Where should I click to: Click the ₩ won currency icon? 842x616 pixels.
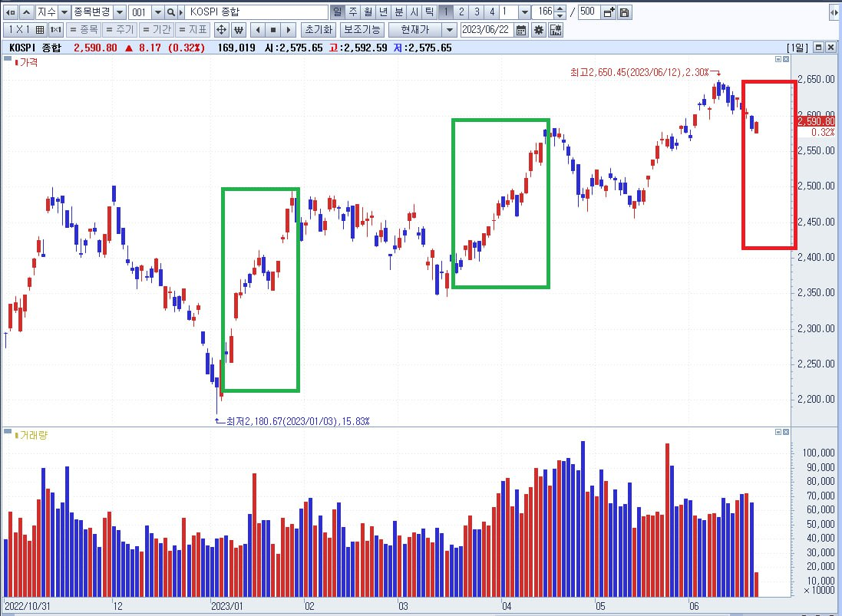[x=239, y=29]
